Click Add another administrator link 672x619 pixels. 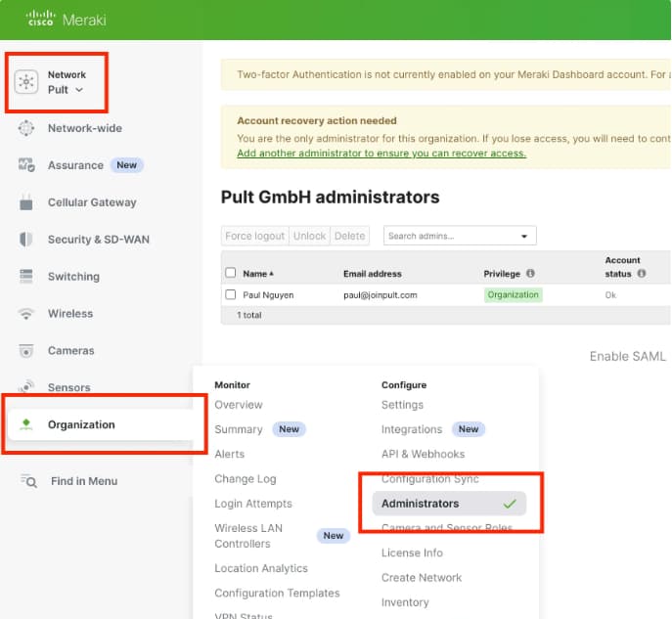(381, 154)
